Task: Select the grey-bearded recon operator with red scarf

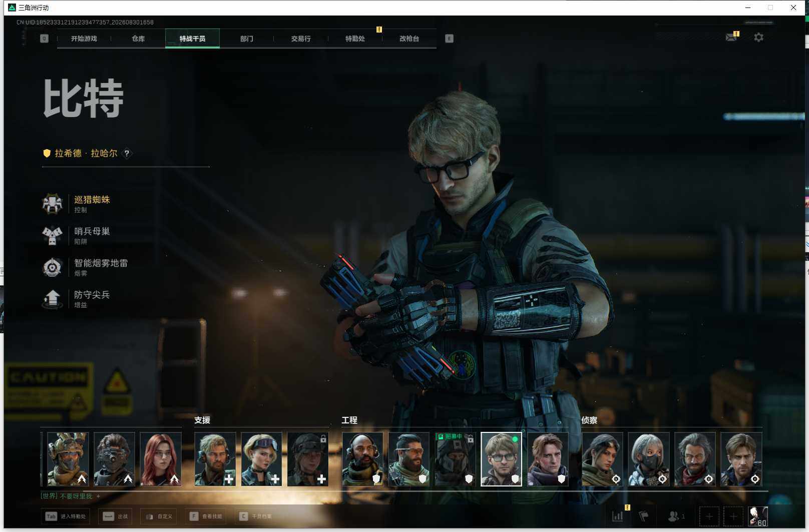Action: point(695,459)
